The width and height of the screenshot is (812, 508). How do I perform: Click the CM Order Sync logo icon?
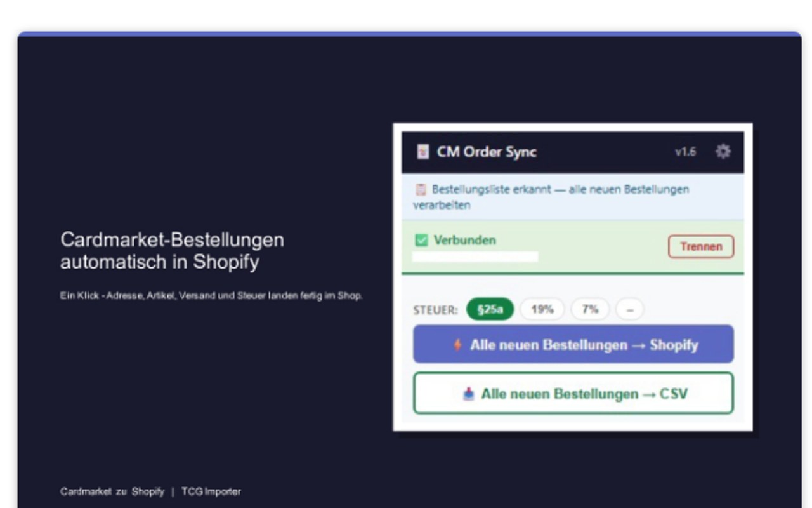[422, 152]
